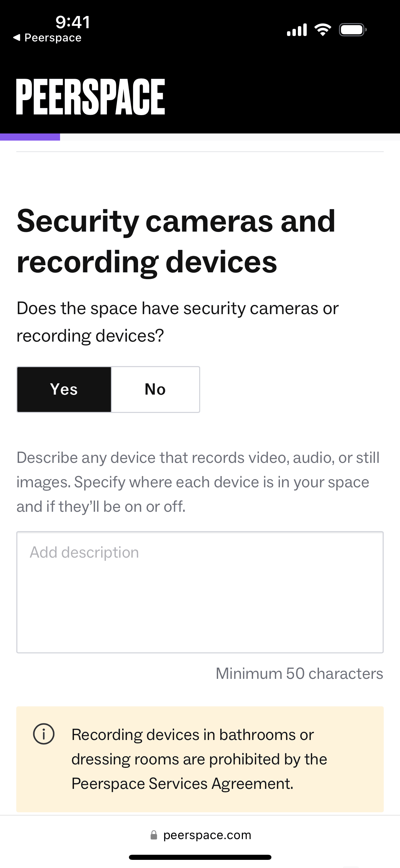The height and width of the screenshot is (868, 400).
Task: Focus the Add description text box
Action: point(200,592)
